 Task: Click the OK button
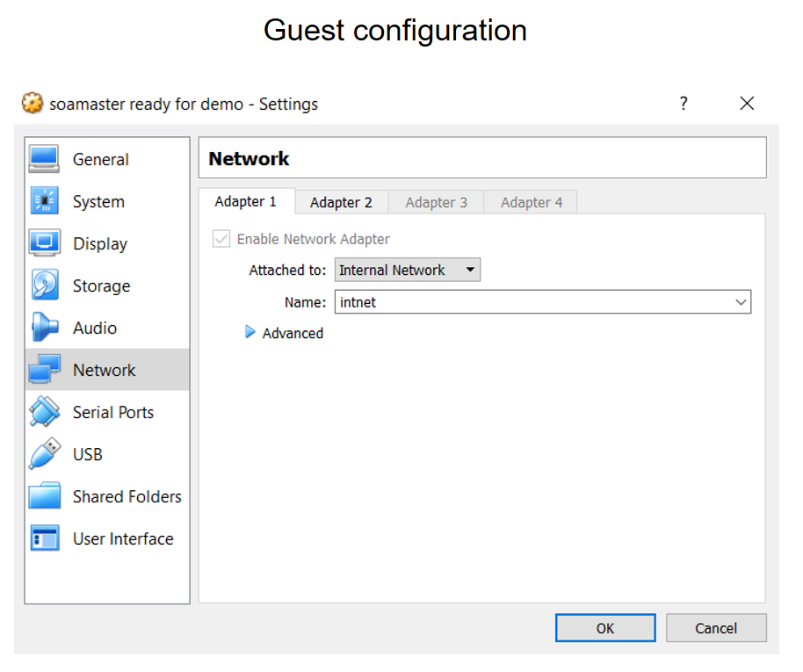click(604, 628)
